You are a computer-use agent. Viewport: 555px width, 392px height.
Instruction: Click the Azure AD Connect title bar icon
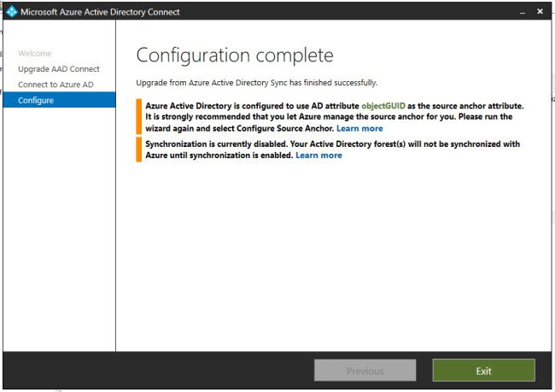click(12, 12)
